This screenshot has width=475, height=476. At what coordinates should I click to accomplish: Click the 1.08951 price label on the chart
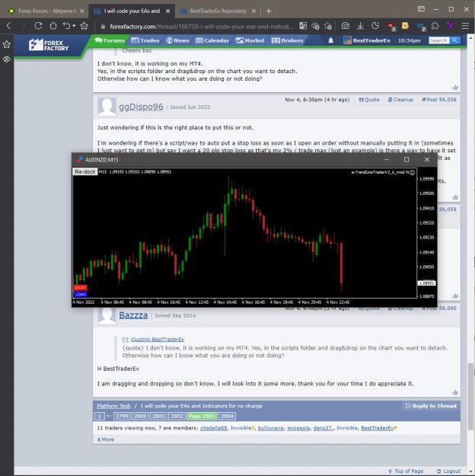[x=426, y=283]
